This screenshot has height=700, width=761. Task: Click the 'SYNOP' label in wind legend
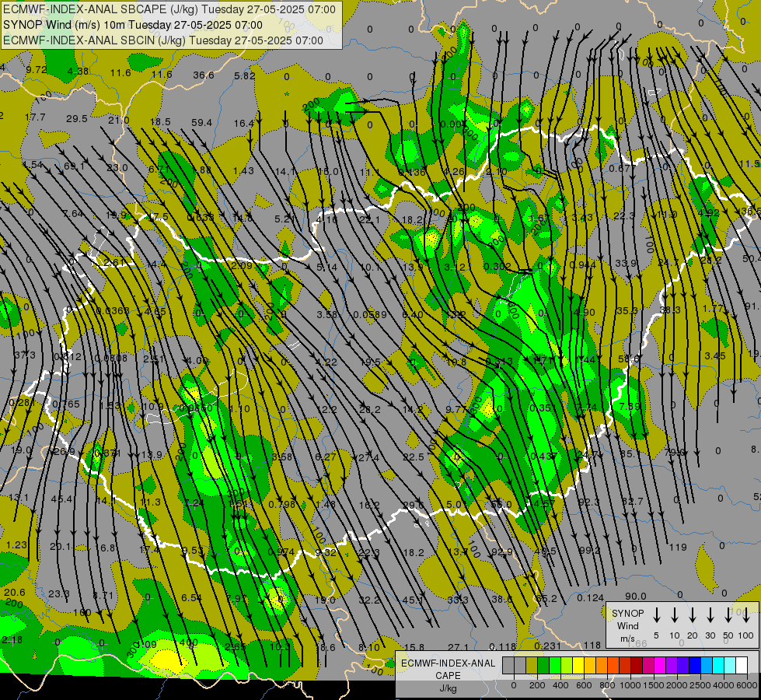(627, 614)
